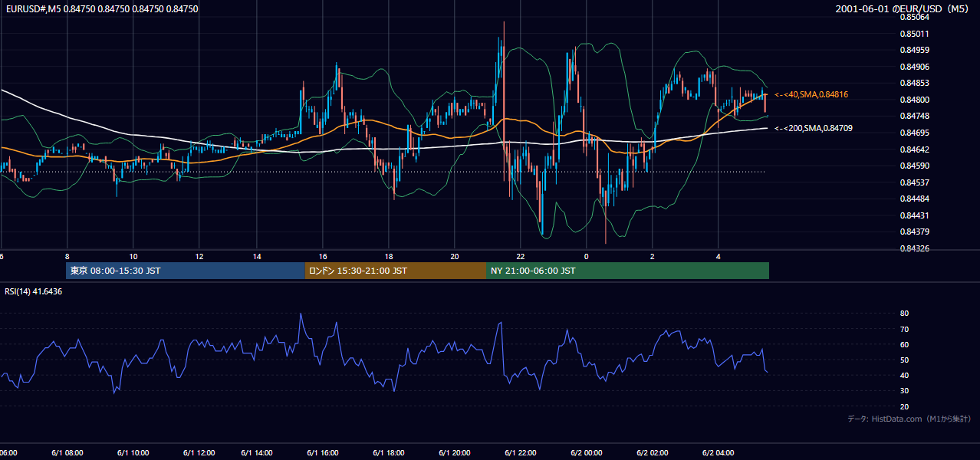Click price axis value 0.84853
This screenshot has width=980, height=460.
(914, 84)
